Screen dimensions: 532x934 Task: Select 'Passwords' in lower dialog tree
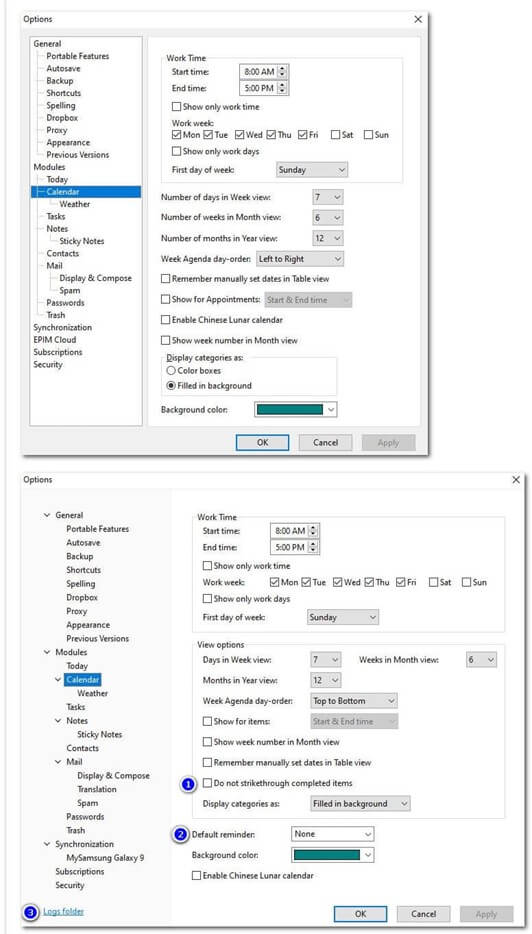pyautogui.click(x=85, y=817)
